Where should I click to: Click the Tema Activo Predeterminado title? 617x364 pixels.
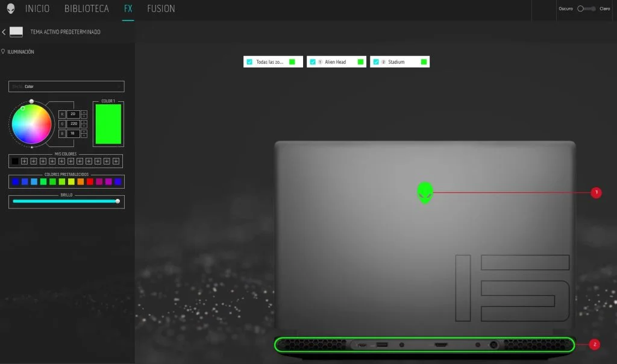65,32
